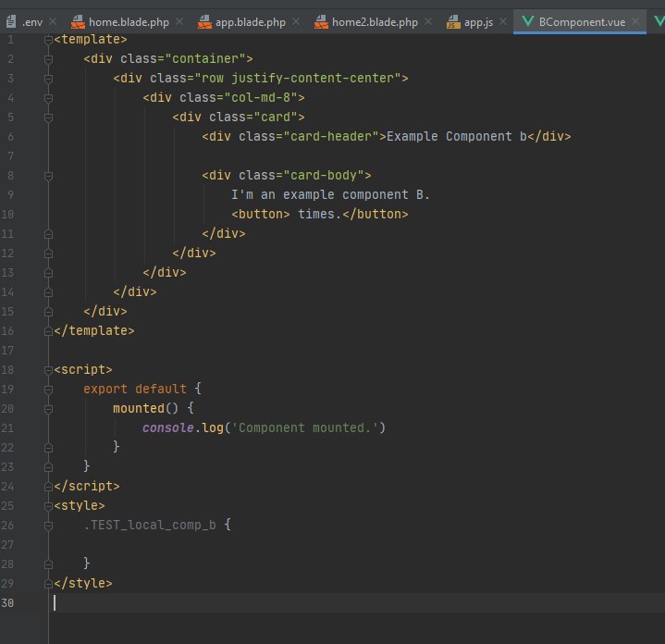Screen dimensions: 665x644
Task: Close the app.blade.php tab
Action: tap(296, 21)
